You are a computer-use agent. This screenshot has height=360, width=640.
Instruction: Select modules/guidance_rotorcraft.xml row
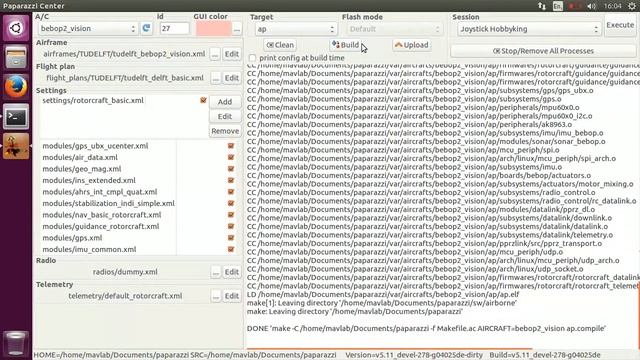pos(138,226)
